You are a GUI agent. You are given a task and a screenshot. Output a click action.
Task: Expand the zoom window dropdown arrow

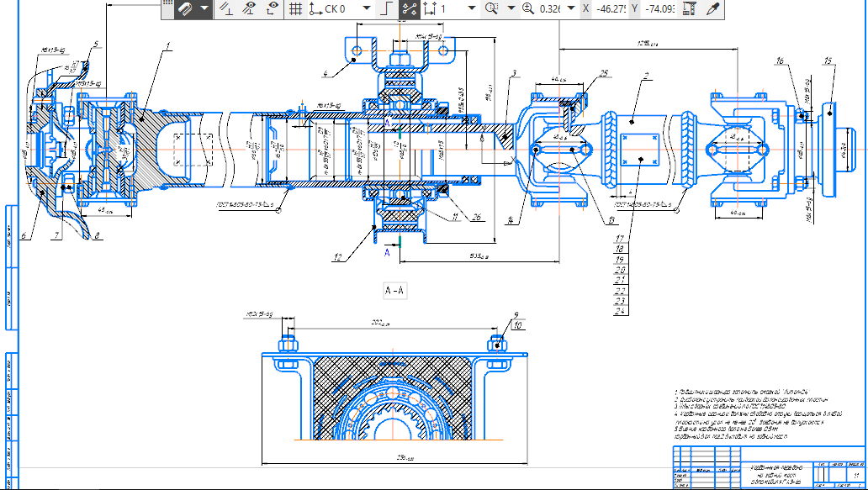tap(511, 9)
